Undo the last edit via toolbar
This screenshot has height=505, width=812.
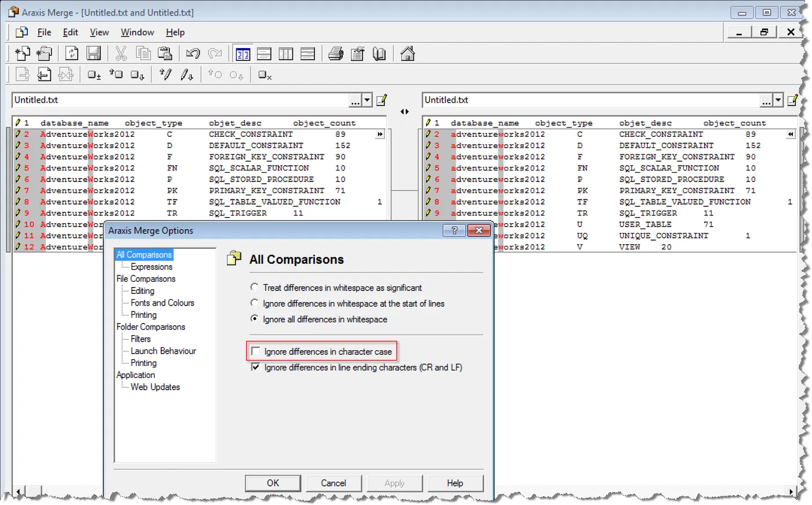193,54
